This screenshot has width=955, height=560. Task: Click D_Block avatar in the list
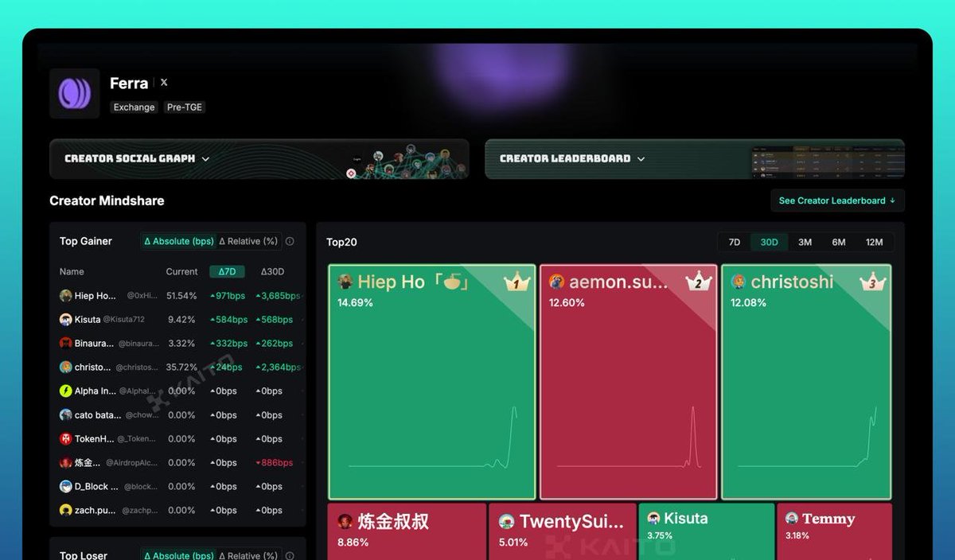point(66,487)
